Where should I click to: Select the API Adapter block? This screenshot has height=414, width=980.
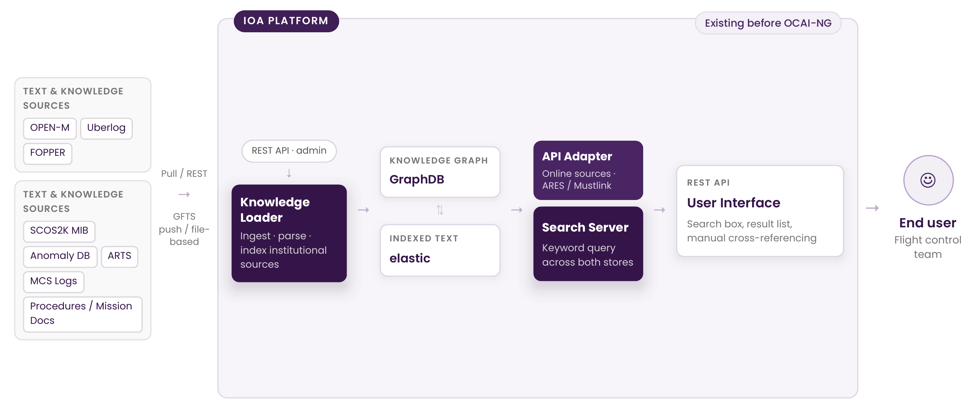pos(588,170)
